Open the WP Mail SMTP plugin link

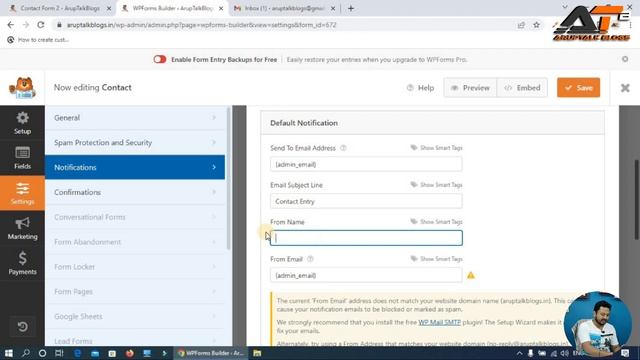(440, 322)
